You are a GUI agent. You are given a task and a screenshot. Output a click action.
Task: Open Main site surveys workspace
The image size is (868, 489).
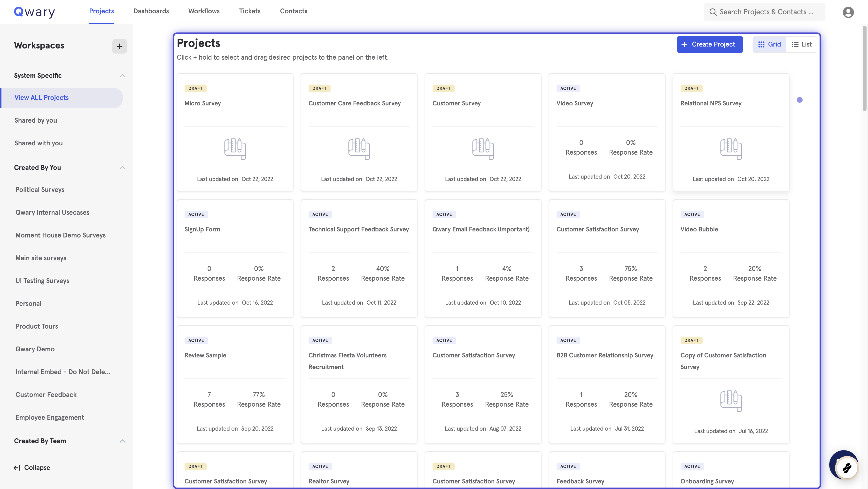(41, 258)
